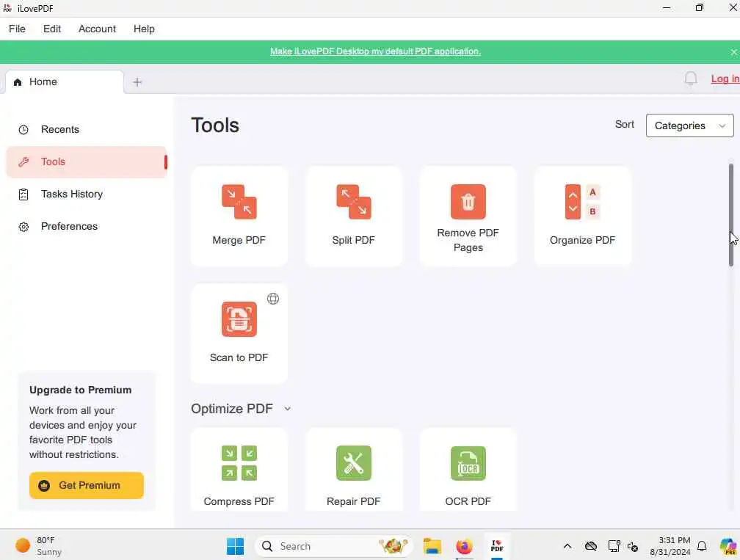Open the Compress PDF tool
This screenshot has height=560, width=740.
pyautogui.click(x=239, y=470)
